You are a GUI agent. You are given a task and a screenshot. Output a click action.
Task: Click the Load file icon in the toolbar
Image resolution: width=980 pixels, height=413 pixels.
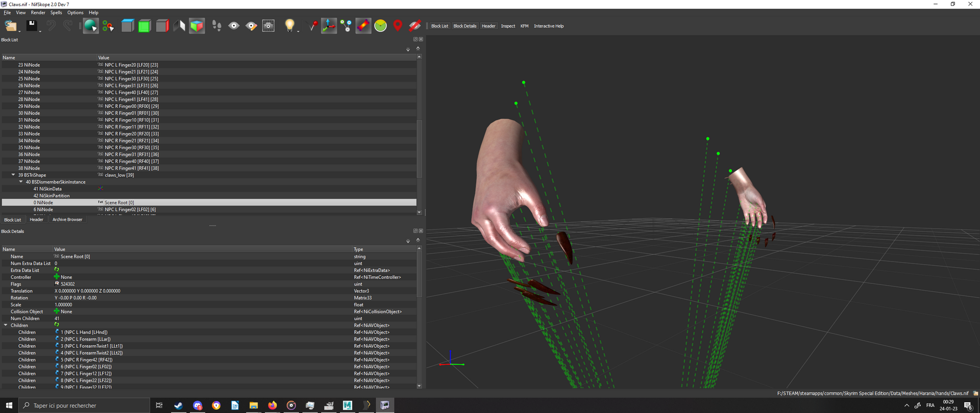[x=10, y=25]
